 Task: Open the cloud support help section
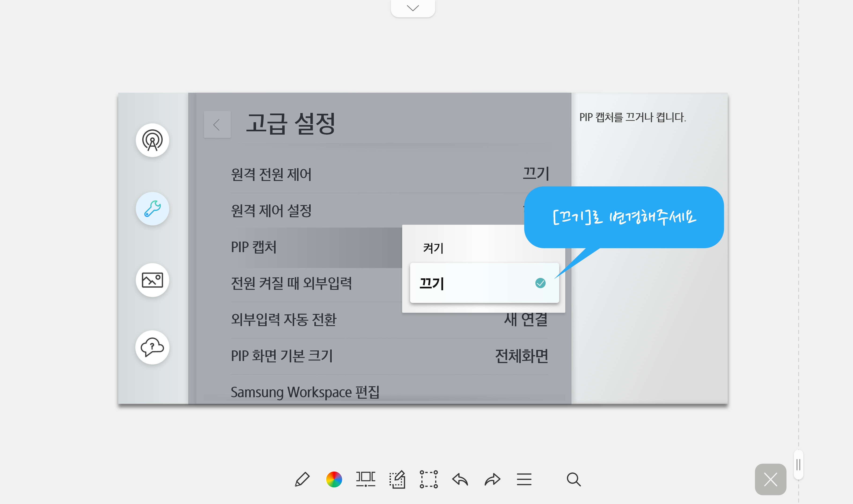(x=152, y=347)
